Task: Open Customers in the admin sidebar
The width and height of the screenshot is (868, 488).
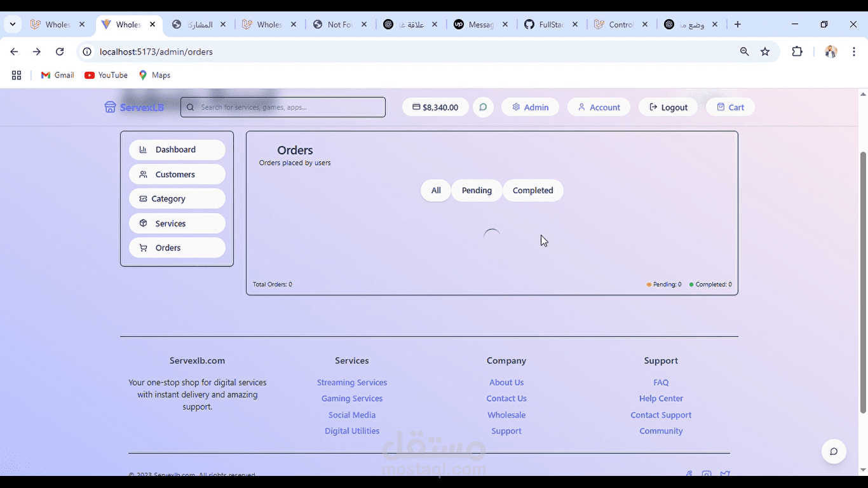Action: (177, 174)
